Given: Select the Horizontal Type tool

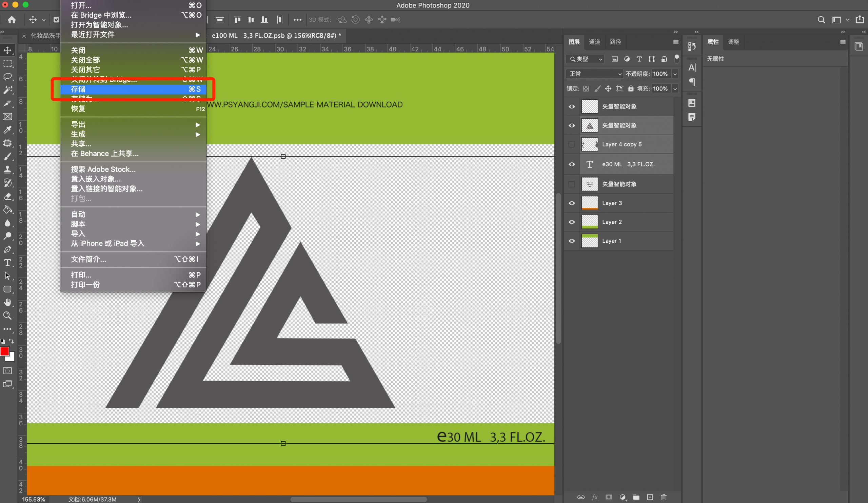Looking at the screenshot, I should (x=7, y=263).
